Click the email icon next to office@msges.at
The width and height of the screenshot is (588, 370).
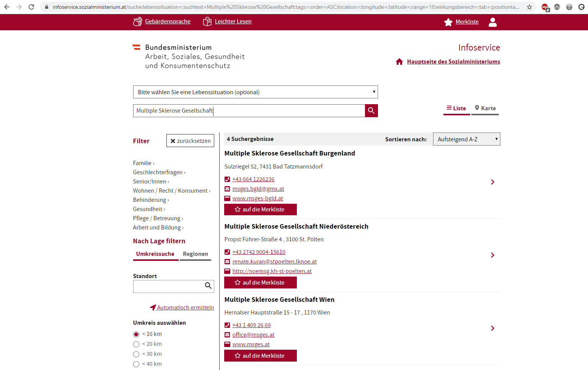227,334
